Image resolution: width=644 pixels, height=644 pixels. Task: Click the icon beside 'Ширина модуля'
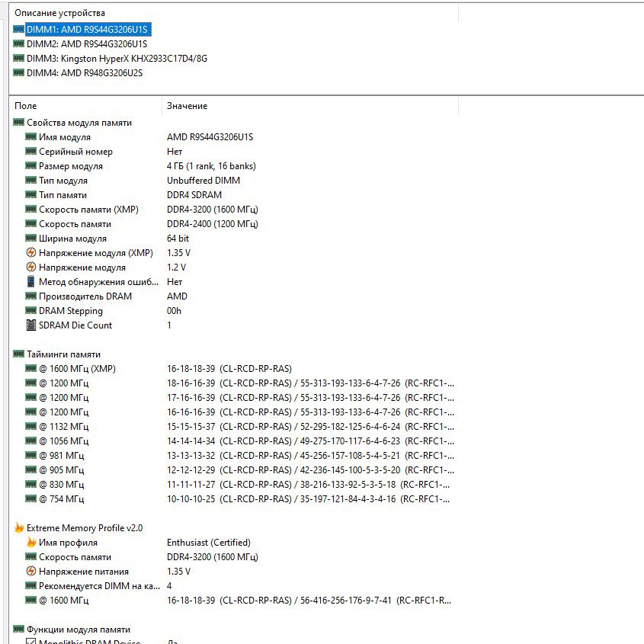(30, 238)
